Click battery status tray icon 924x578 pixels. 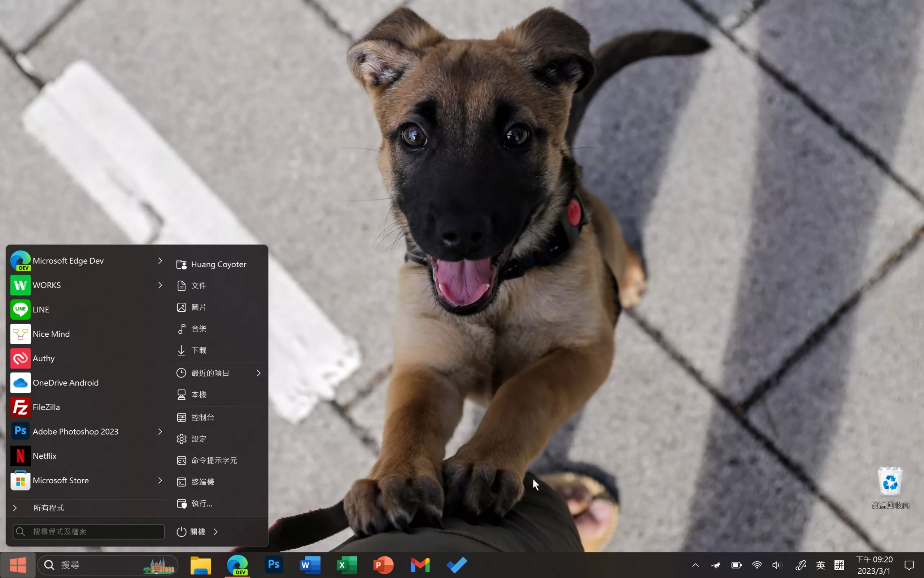tap(737, 565)
